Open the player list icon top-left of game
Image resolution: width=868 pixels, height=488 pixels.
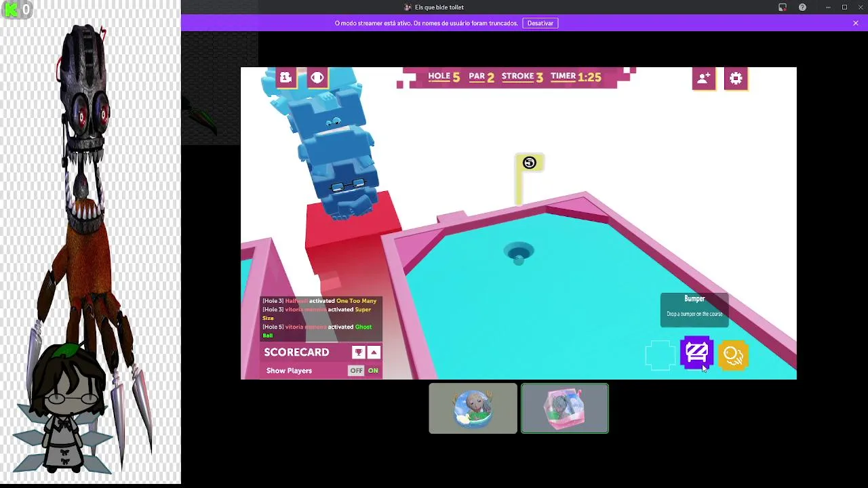point(285,78)
